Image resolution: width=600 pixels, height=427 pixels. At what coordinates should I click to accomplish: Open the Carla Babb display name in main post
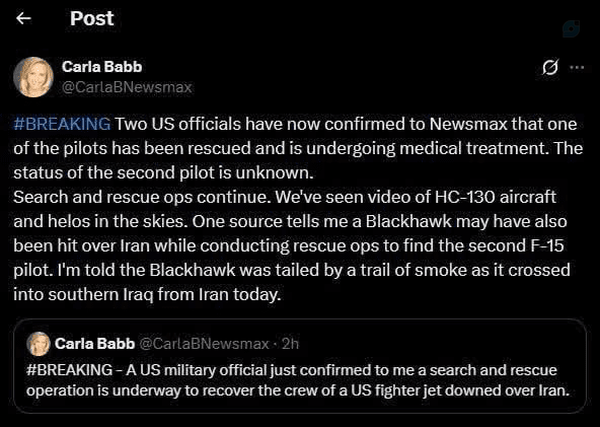pos(102,67)
